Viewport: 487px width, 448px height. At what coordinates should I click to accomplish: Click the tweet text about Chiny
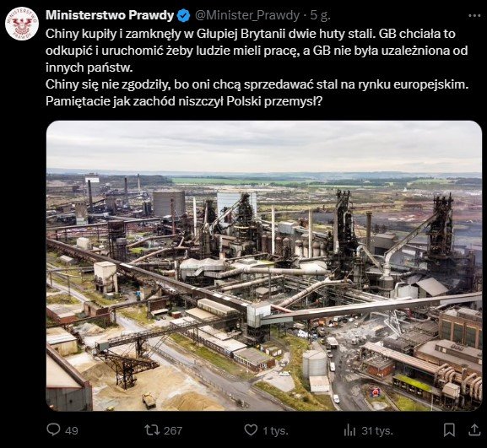click(257, 67)
